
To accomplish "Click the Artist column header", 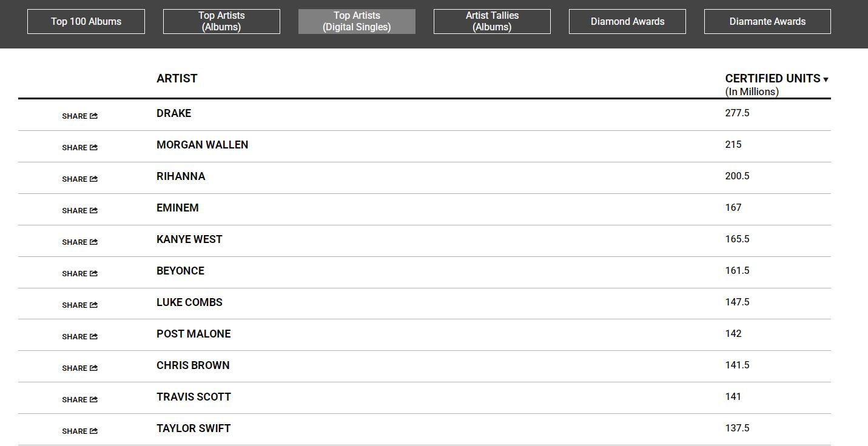I will (x=177, y=78).
